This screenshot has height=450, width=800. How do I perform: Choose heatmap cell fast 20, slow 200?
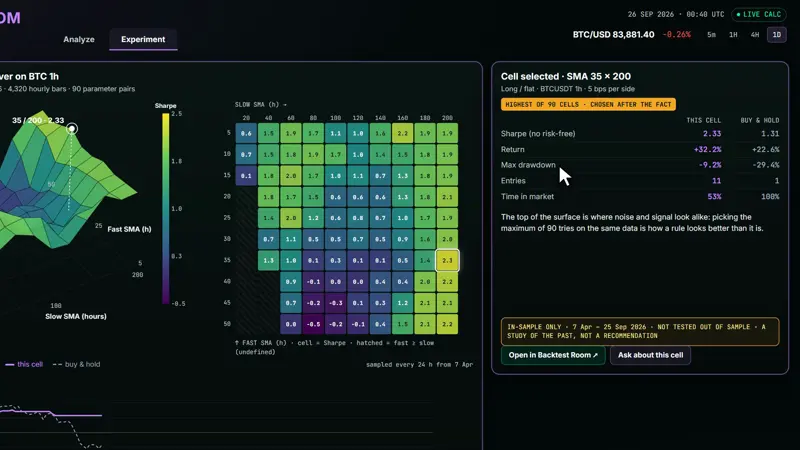click(x=447, y=196)
